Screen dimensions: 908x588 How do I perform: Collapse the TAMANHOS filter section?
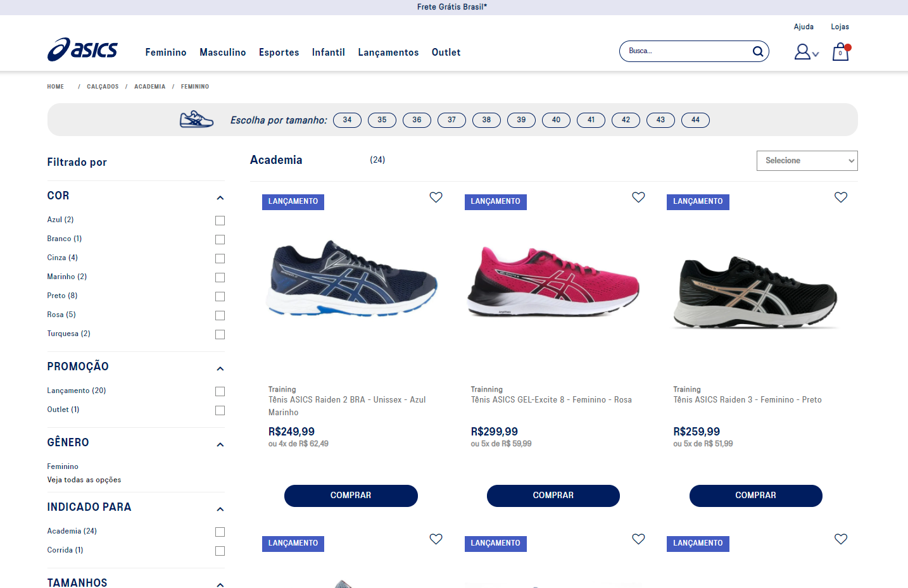click(220, 584)
